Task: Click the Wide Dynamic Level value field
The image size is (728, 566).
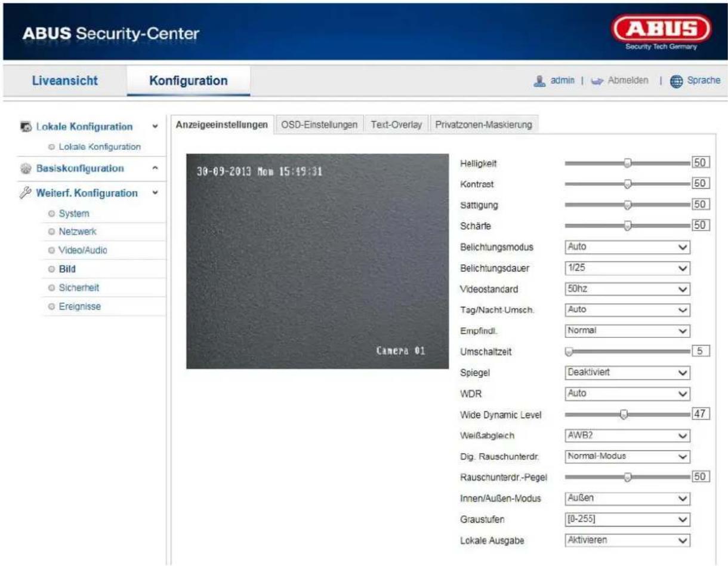Action: (x=701, y=414)
